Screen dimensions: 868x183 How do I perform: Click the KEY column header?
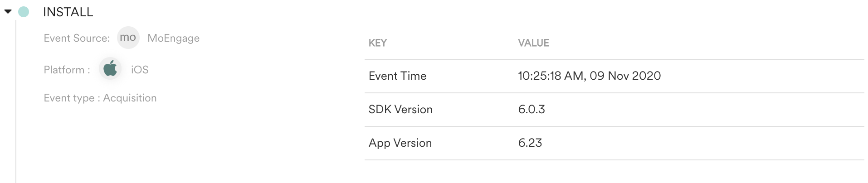(377, 43)
